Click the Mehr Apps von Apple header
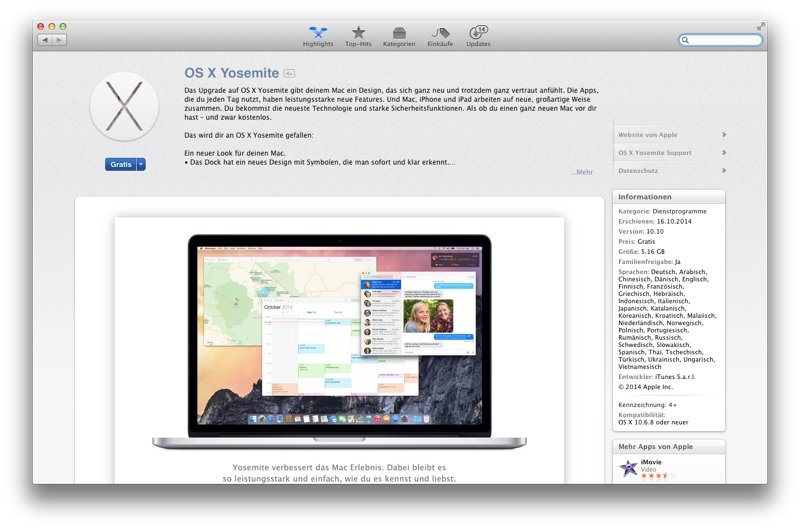800x529 pixels. tap(668, 447)
